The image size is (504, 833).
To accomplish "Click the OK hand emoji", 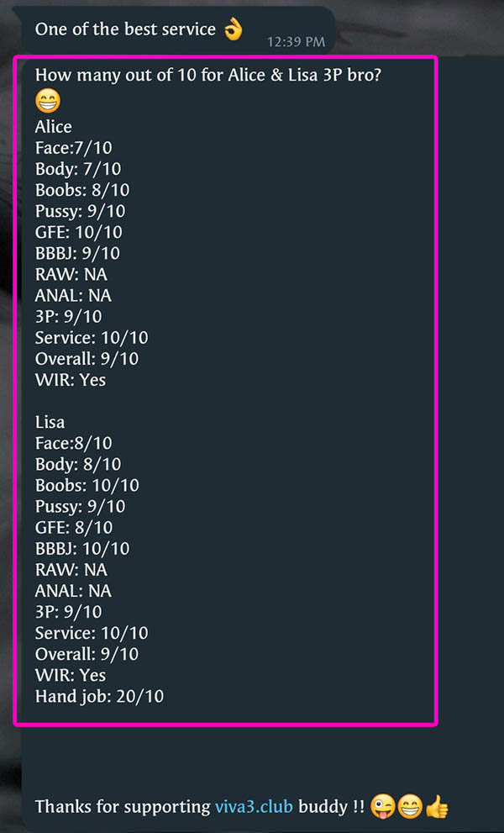I will (233, 29).
